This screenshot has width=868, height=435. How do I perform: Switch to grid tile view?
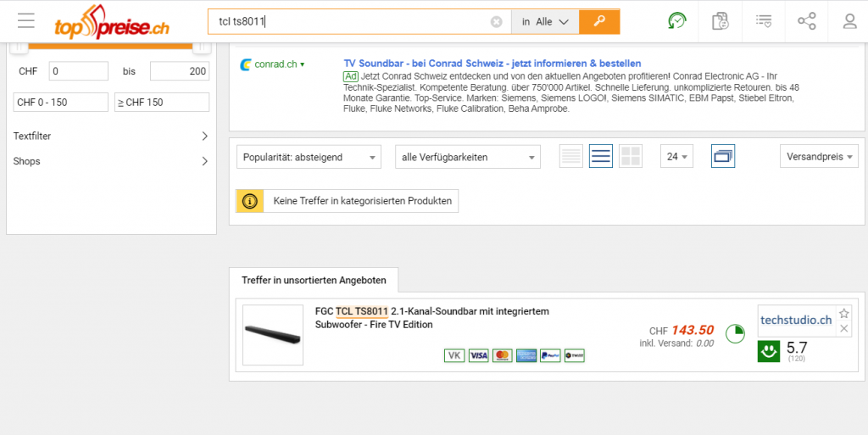(x=631, y=157)
